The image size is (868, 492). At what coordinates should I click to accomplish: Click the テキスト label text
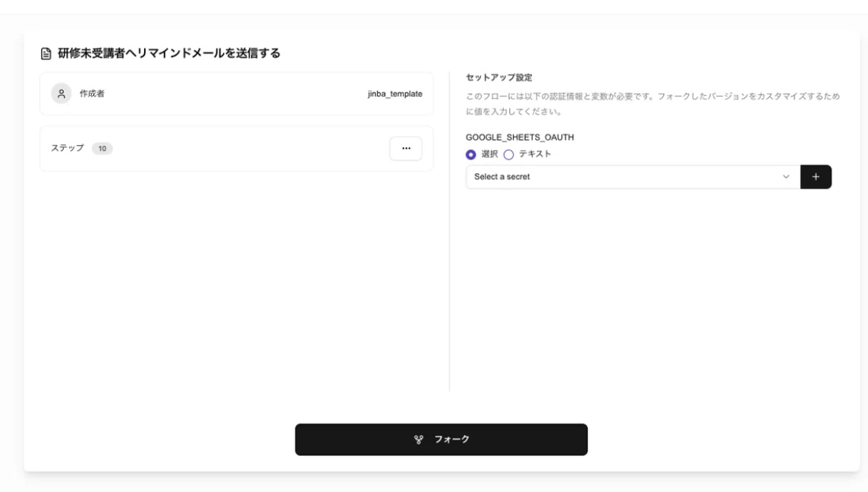pyautogui.click(x=535, y=154)
